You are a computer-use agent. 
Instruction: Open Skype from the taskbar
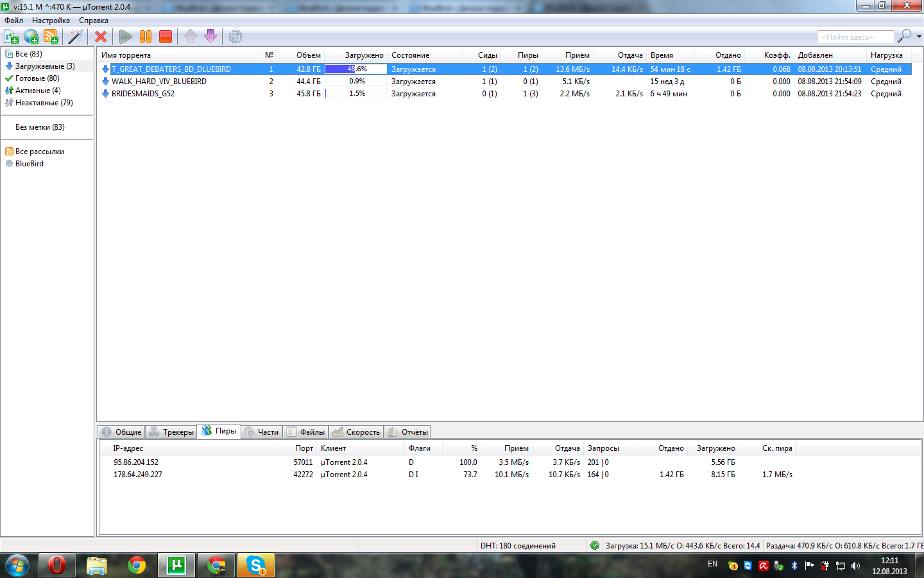[256, 565]
